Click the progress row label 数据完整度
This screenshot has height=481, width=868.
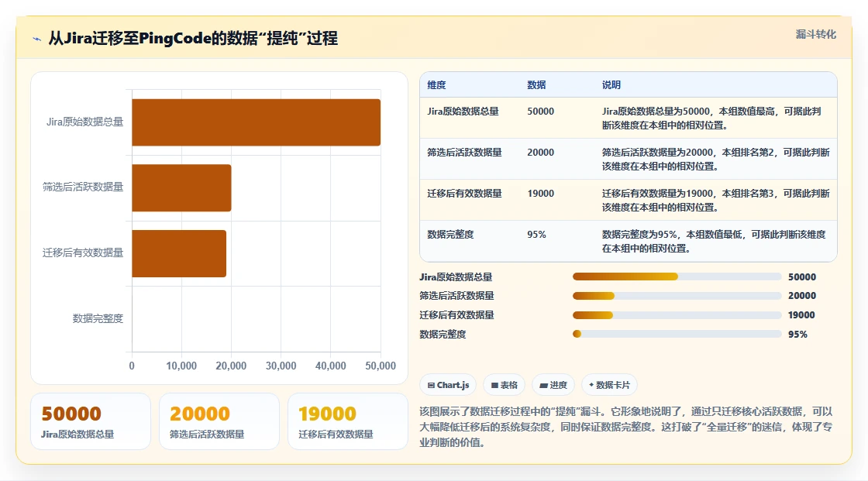443,335
